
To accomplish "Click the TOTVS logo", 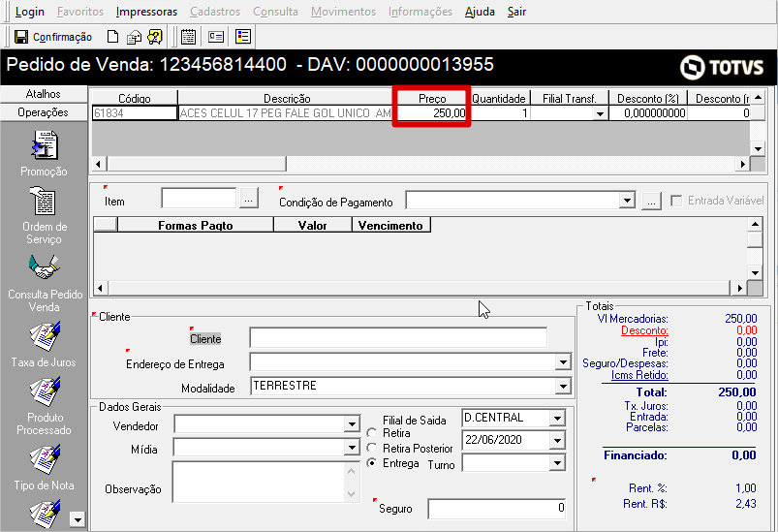I will (722, 67).
